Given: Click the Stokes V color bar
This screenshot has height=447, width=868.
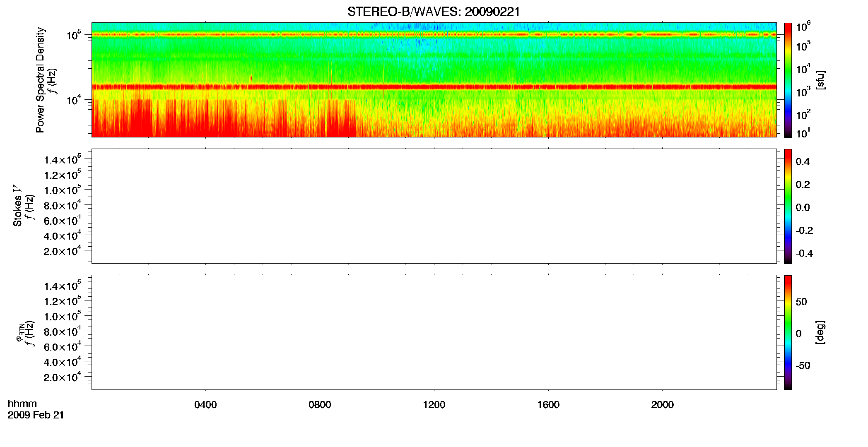Looking at the screenshot, I should tap(788, 206).
